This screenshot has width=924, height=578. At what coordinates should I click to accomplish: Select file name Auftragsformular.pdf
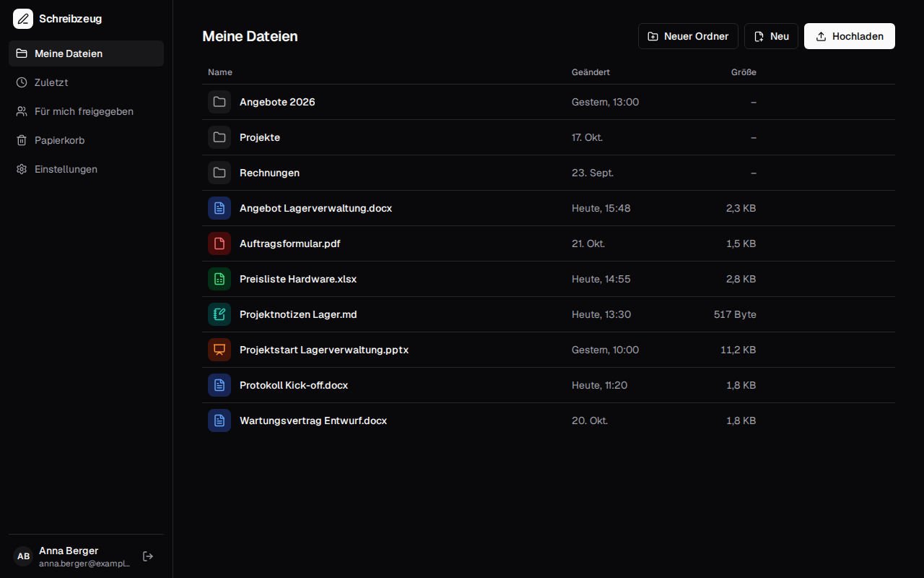point(289,243)
